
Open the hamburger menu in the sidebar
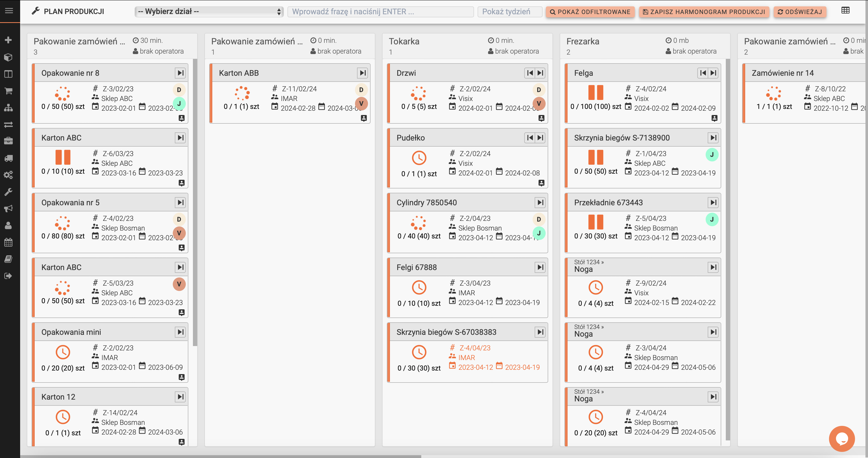click(x=9, y=11)
